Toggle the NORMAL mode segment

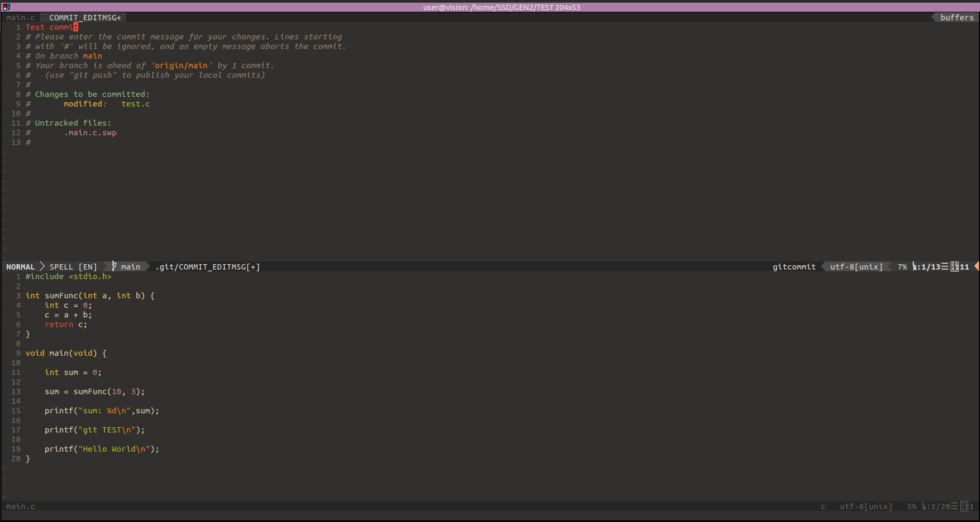[x=20, y=266]
